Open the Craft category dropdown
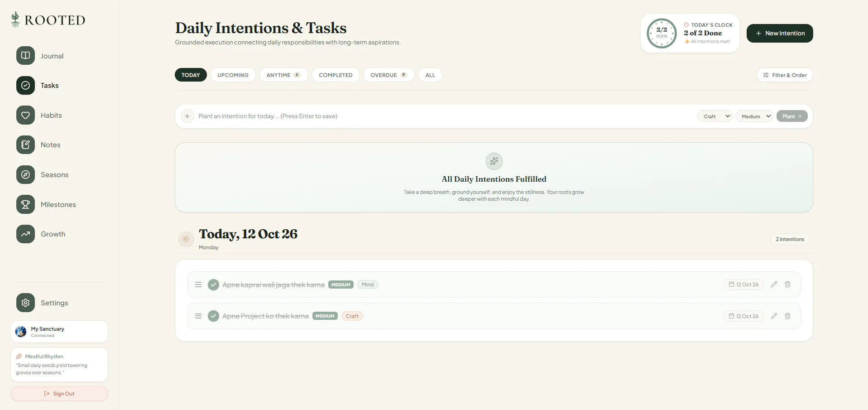The width and height of the screenshot is (868, 410). (715, 116)
